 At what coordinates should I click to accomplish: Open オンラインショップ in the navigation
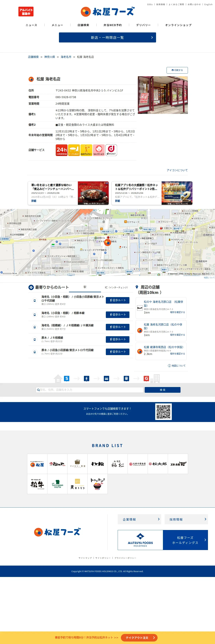click(178, 25)
